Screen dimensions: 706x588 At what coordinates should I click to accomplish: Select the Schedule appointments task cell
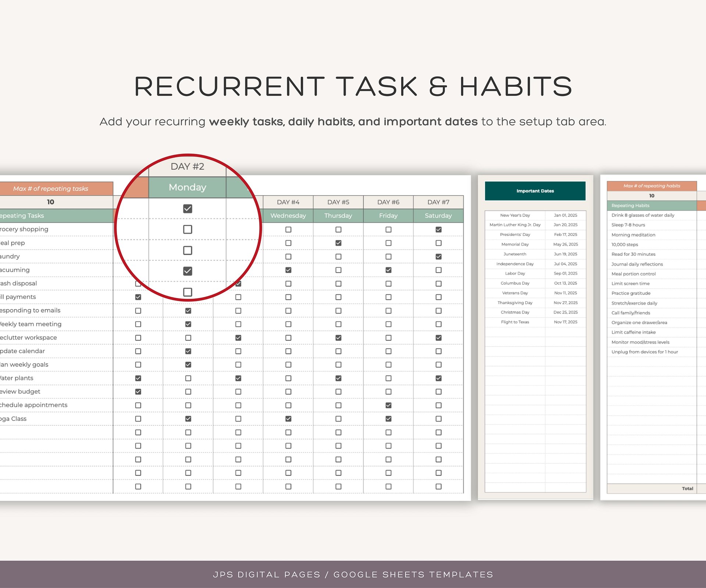pyautogui.click(x=56, y=405)
